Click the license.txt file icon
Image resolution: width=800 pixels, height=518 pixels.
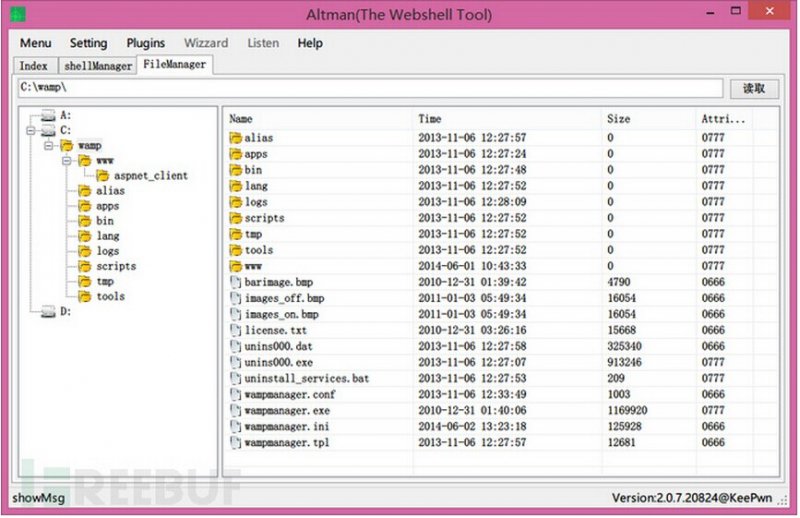point(236,331)
